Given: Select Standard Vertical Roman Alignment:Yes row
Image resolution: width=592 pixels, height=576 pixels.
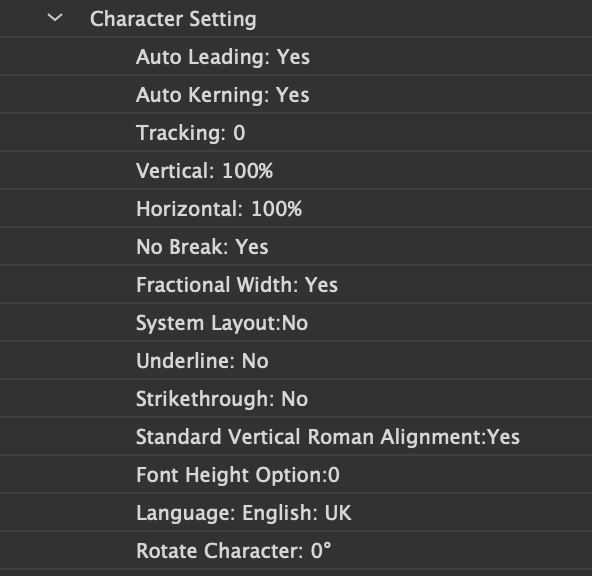Looking at the screenshot, I should click(296, 437).
